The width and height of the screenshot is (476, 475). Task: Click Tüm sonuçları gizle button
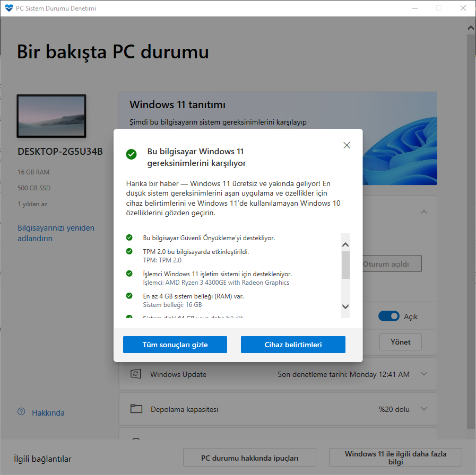pos(175,345)
